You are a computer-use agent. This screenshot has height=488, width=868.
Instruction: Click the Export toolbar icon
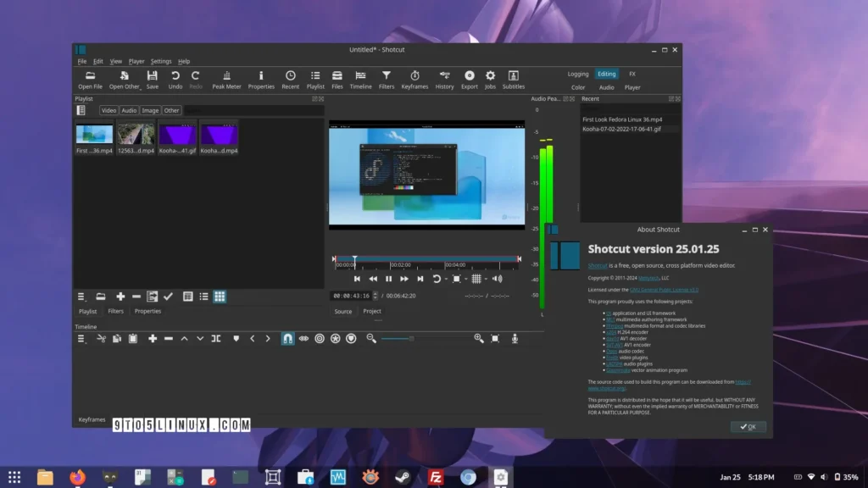pos(469,80)
